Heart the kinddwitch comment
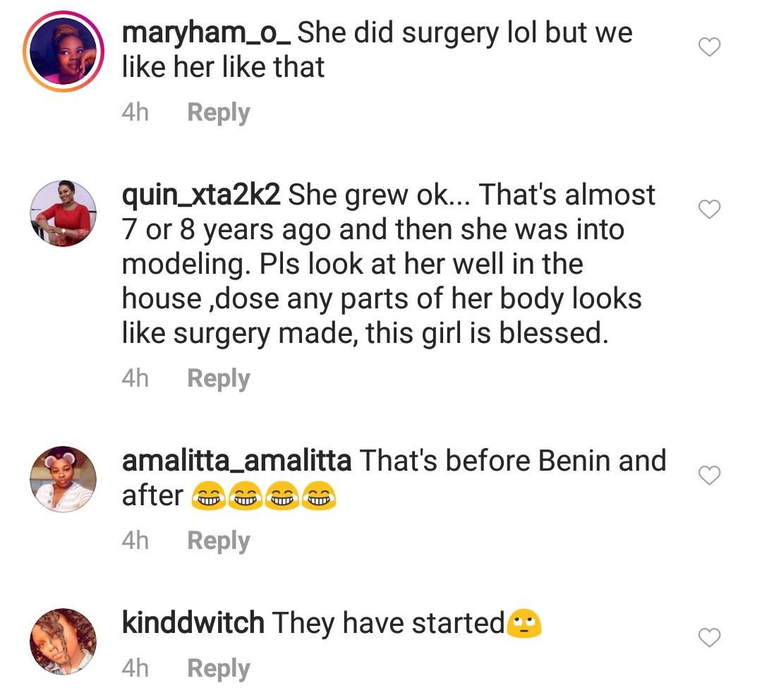762x700 pixels. click(x=709, y=639)
